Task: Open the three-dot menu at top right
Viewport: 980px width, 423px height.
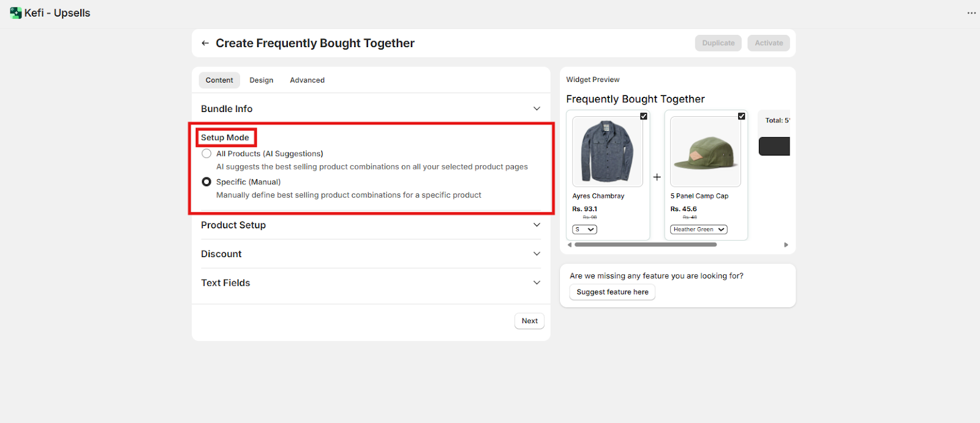Action: click(971, 13)
